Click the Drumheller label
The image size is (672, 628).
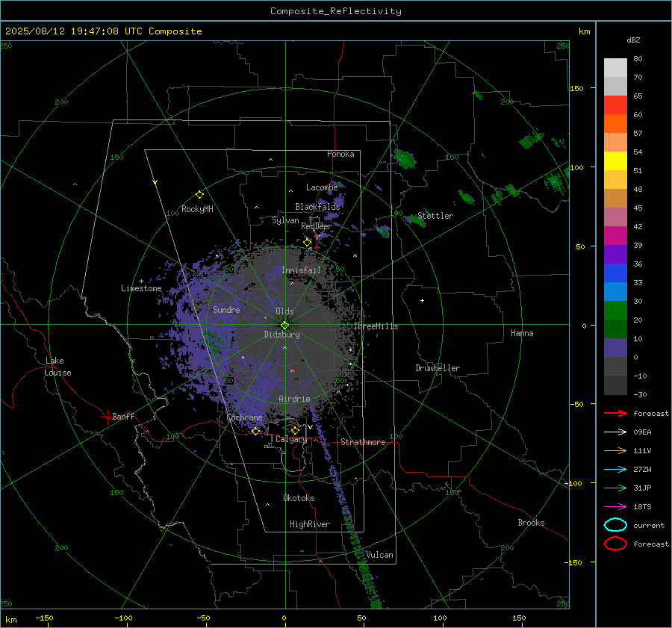click(x=438, y=368)
